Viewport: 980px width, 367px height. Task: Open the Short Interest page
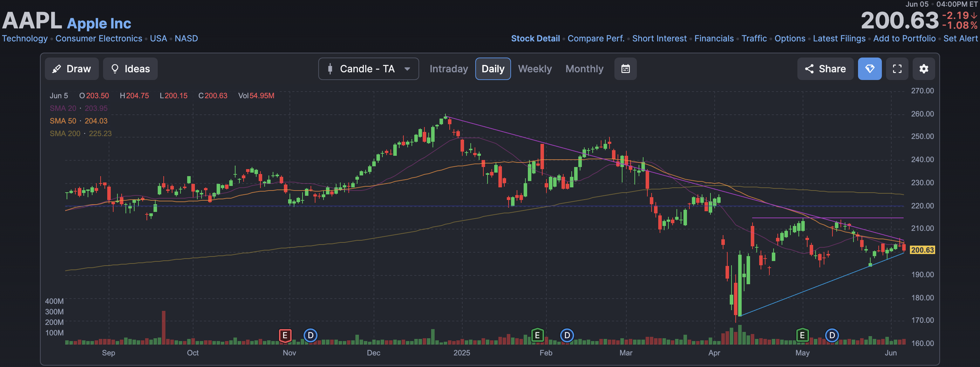(659, 39)
